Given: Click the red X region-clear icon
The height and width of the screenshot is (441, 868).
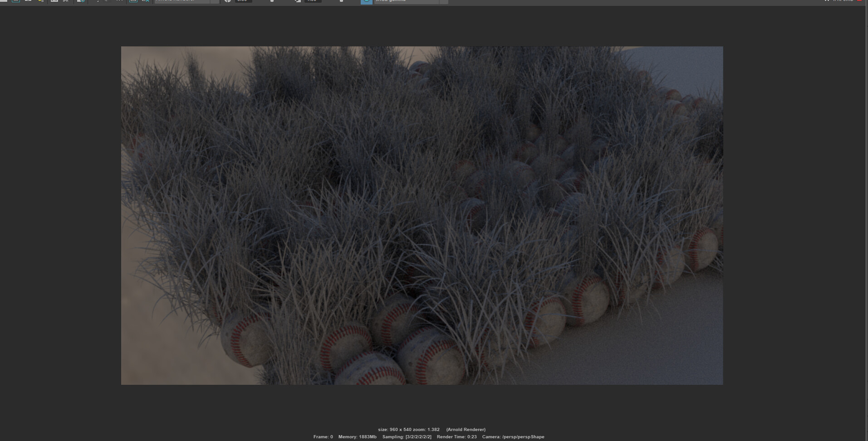Looking at the screenshot, I should tap(144, 2).
